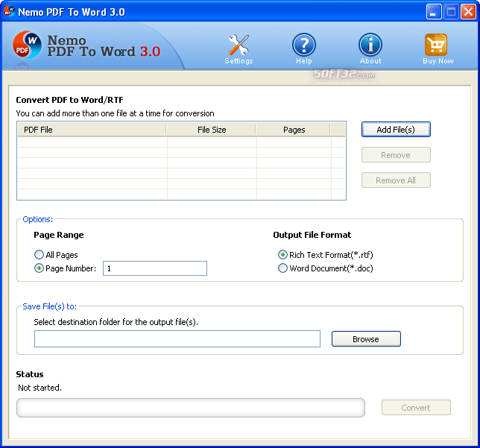Click the Buy Now shopping cart icon
The image size is (480, 448).
(x=436, y=45)
